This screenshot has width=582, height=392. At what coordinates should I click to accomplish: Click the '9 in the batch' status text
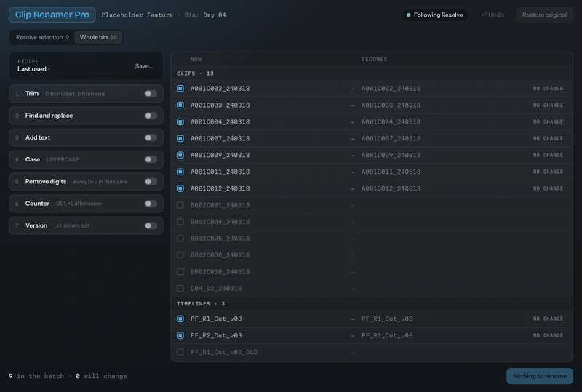coord(36,376)
